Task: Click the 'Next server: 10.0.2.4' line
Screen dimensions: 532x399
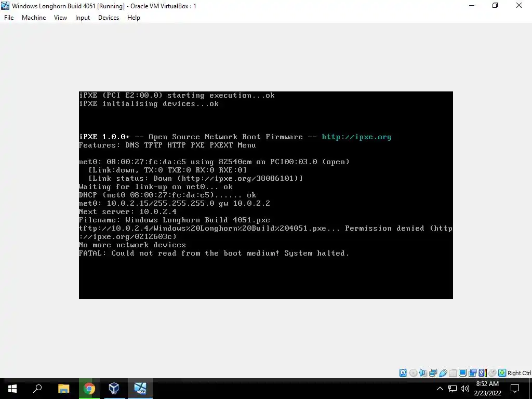Action: coord(128,212)
